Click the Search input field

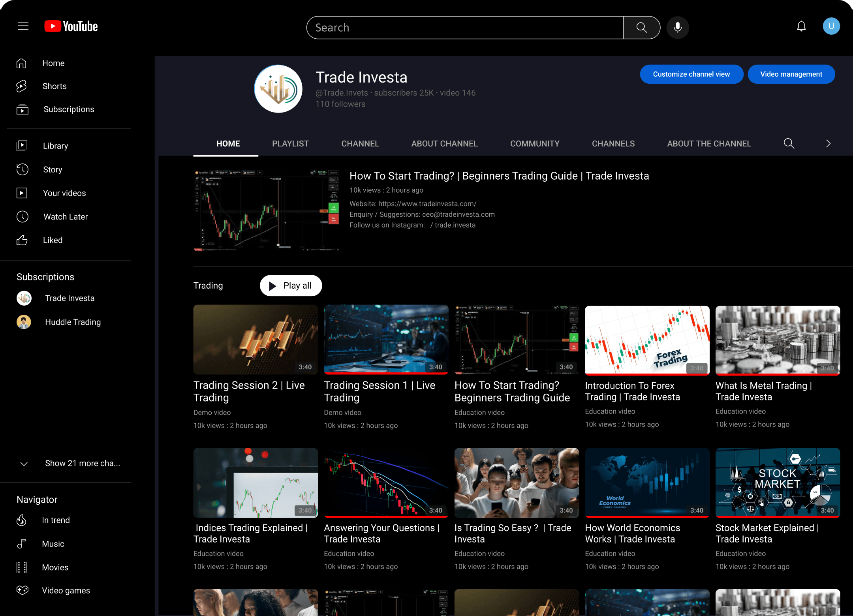(465, 28)
